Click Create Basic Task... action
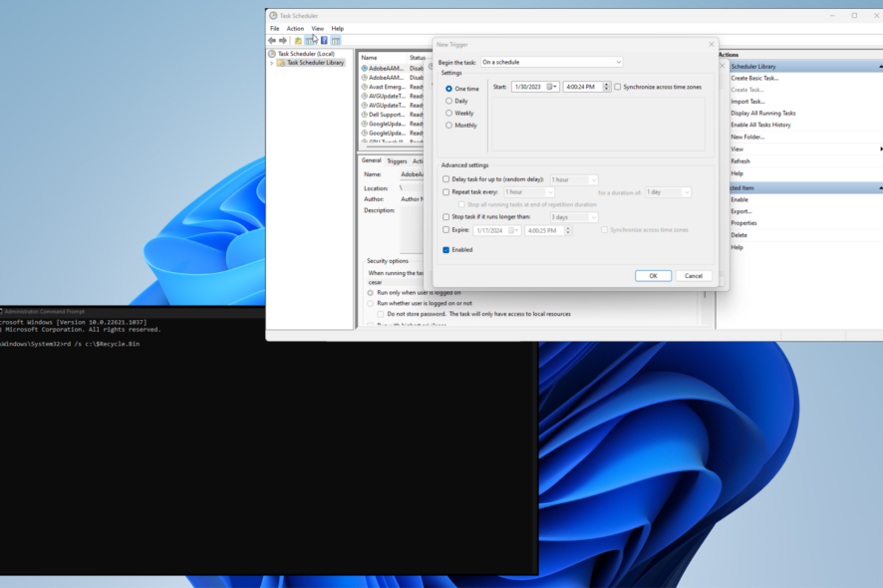Screen dimensions: 883x588 click(x=754, y=79)
